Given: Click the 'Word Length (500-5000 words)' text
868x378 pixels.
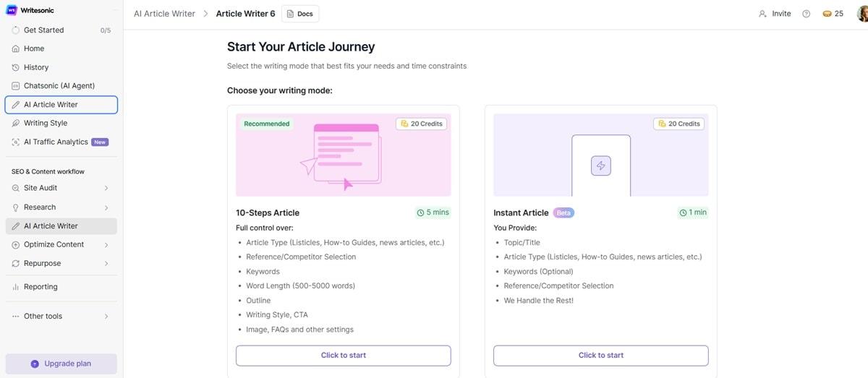Looking at the screenshot, I should point(300,286).
